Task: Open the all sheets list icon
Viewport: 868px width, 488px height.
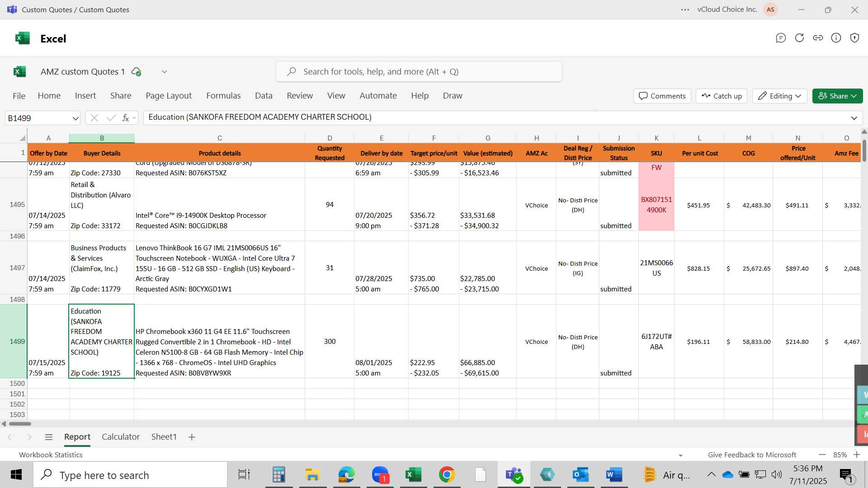Action: 49,437
